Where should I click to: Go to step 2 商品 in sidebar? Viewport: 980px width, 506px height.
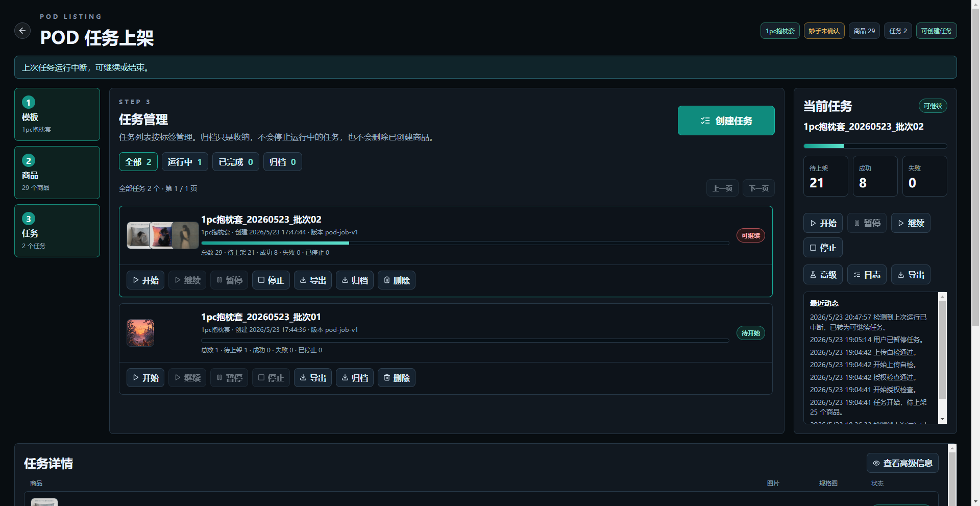point(57,173)
